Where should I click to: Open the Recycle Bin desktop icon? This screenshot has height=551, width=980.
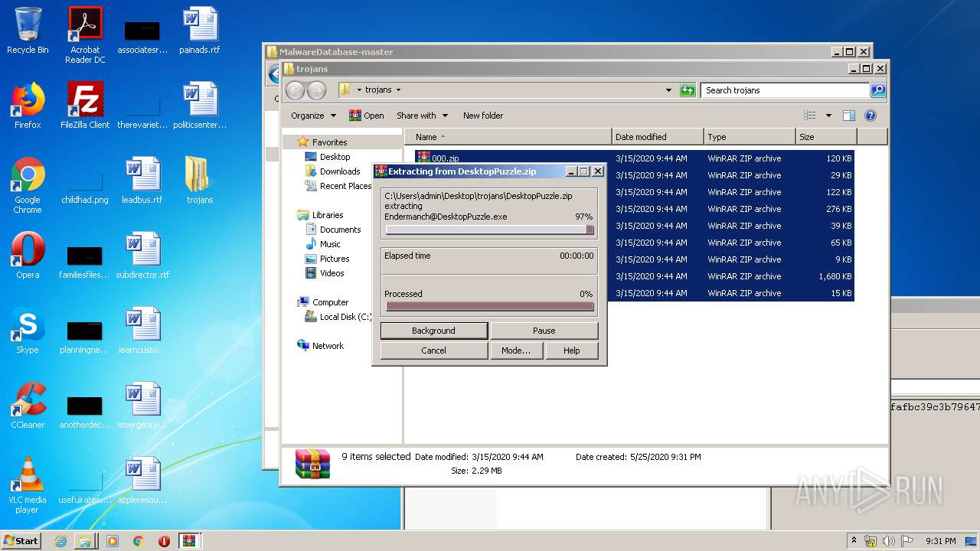[28, 31]
